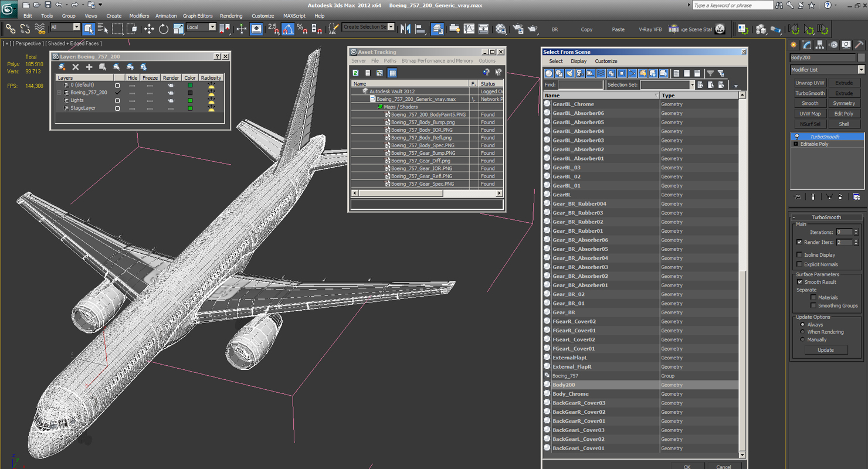Image resolution: width=868 pixels, height=469 pixels.
Task: Check Separate by Smoothing Groups checkbox
Action: (x=813, y=305)
